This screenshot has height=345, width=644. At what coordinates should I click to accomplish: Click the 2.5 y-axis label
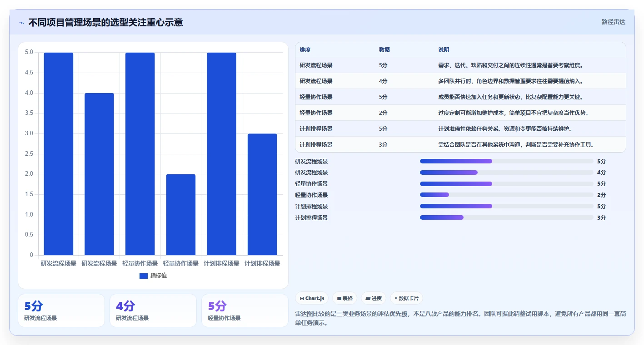29,154
